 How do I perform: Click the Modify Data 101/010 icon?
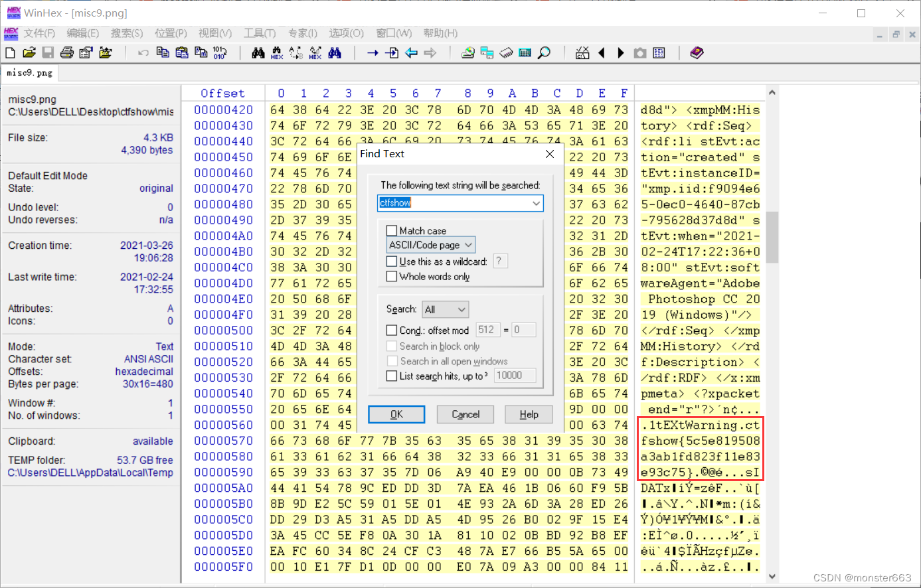click(x=220, y=52)
